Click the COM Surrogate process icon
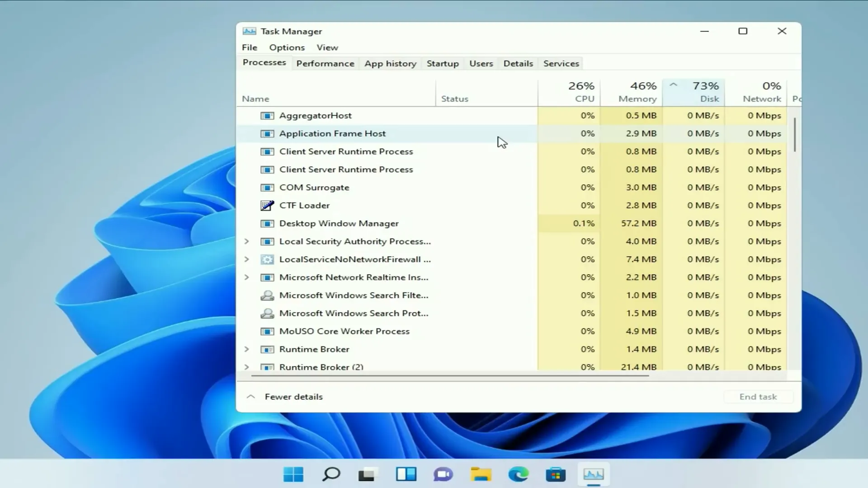868x488 pixels. pos(267,188)
